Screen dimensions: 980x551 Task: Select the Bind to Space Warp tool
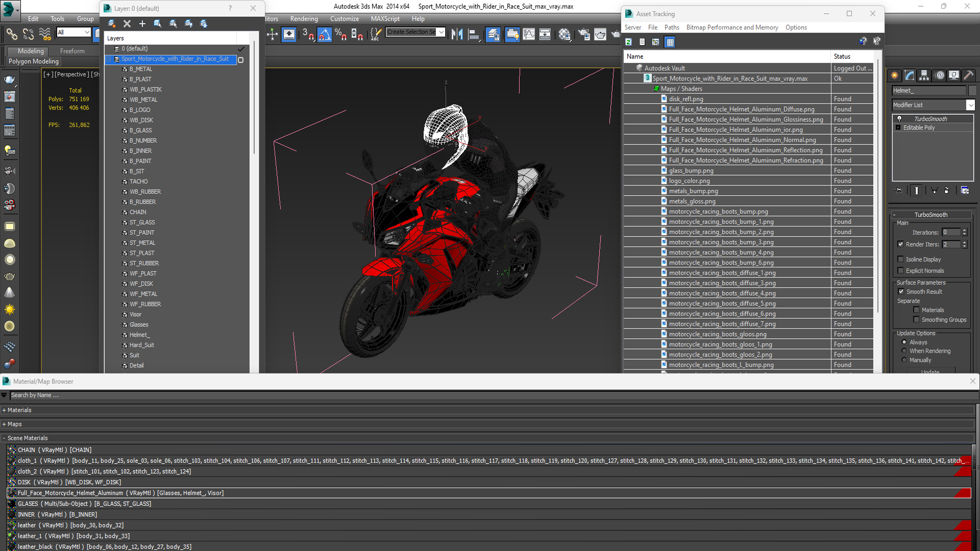[45, 34]
